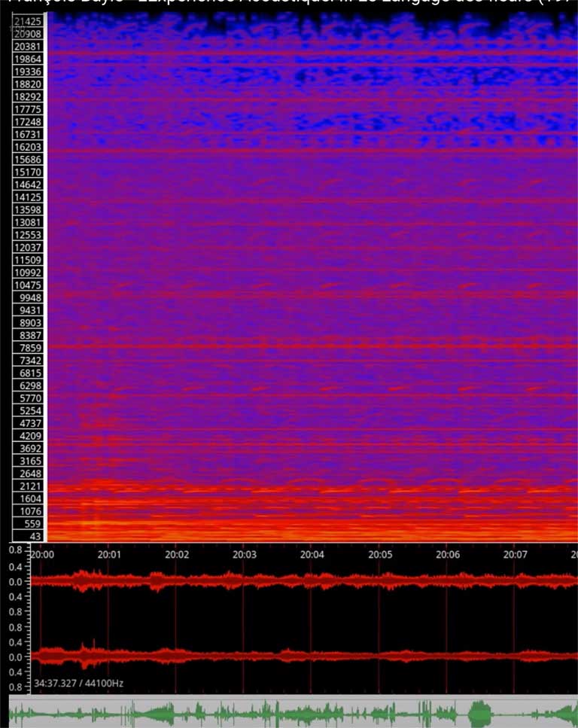Click the 18820 frequency label
This screenshot has height=728, width=578.
pos(28,84)
